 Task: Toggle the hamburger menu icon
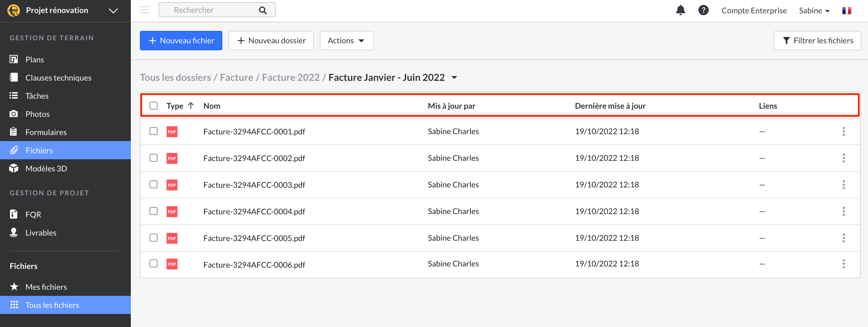pos(145,10)
